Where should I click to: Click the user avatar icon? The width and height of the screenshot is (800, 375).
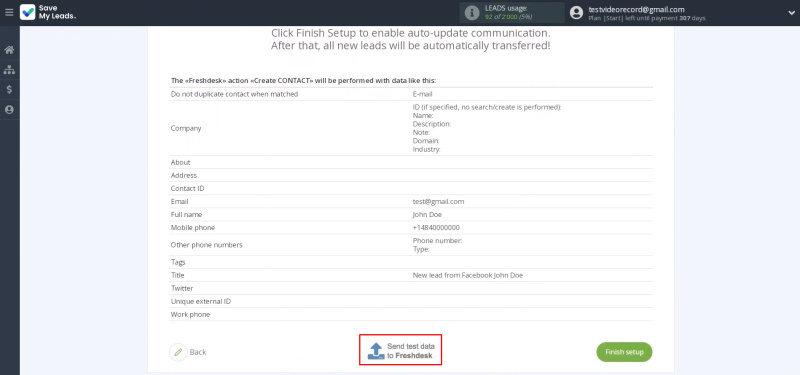click(577, 12)
